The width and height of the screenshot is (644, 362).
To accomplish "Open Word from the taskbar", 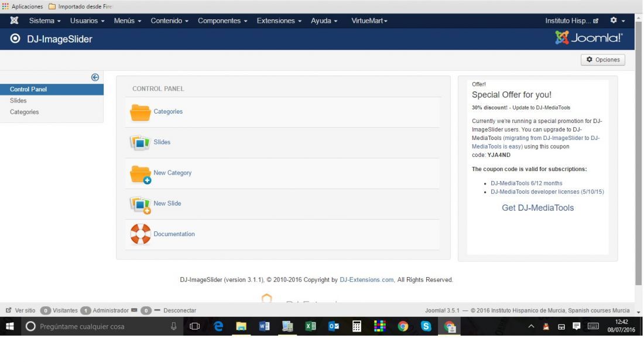I will [x=264, y=326].
